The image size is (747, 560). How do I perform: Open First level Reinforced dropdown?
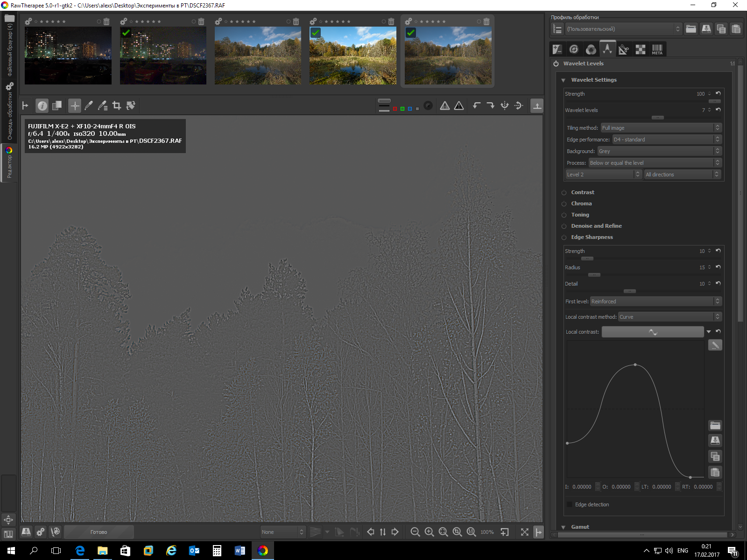pyautogui.click(x=656, y=301)
